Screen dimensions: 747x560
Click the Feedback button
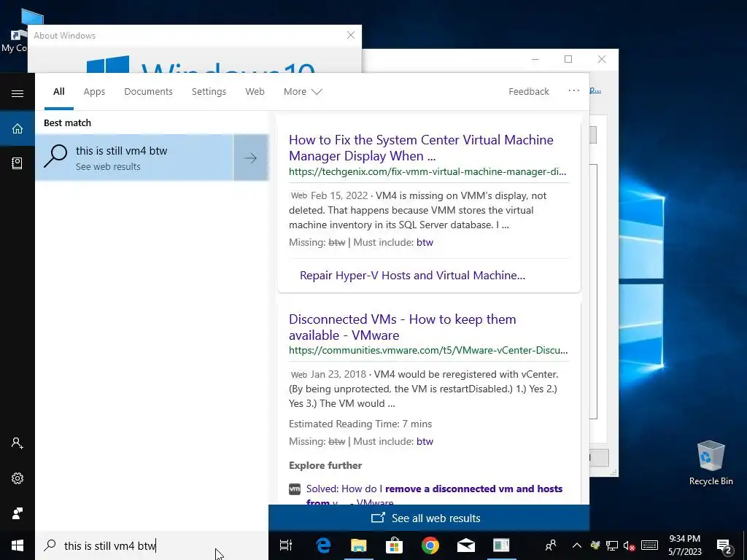(528, 91)
